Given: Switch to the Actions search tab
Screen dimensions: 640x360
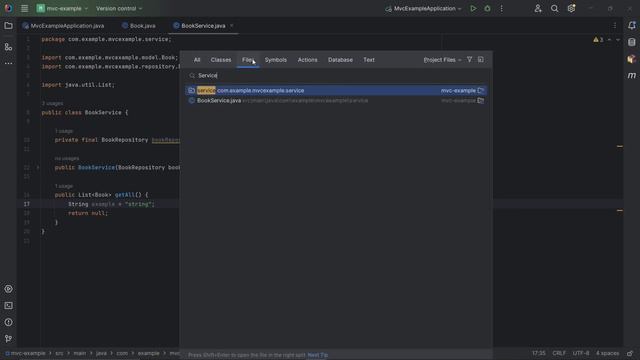Looking at the screenshot, I should coord(307,60).
